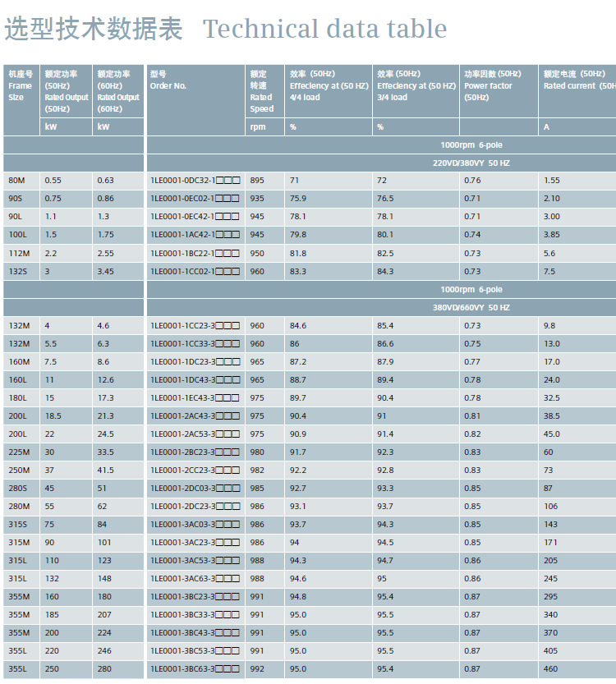Screen dimensions: 616x684
Task: Select order number 1LE0001-0DC32-1
Action: pyautogui.click(x=195, y=180)
